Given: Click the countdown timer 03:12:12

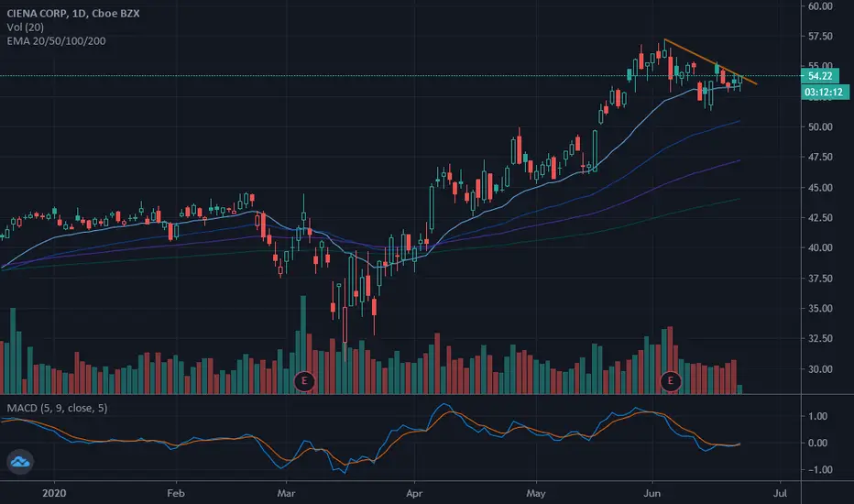Looking at the screenshot, I should (825, 92).
